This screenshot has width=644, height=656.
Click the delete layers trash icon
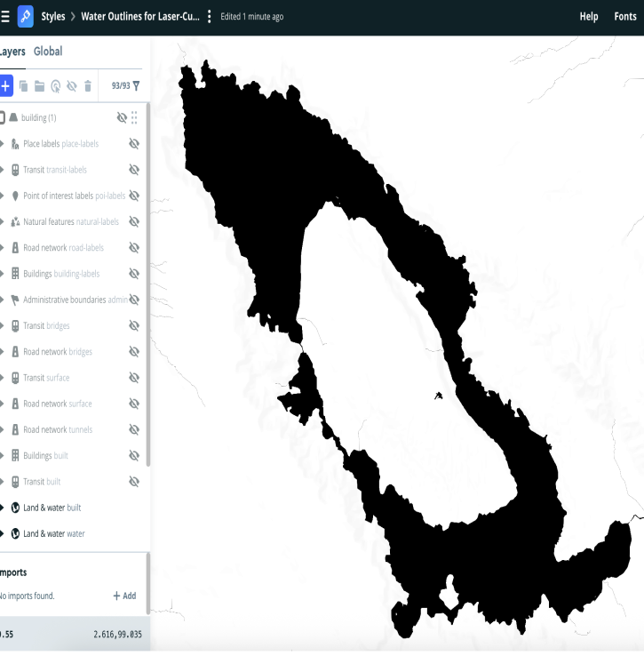[88, 85]
